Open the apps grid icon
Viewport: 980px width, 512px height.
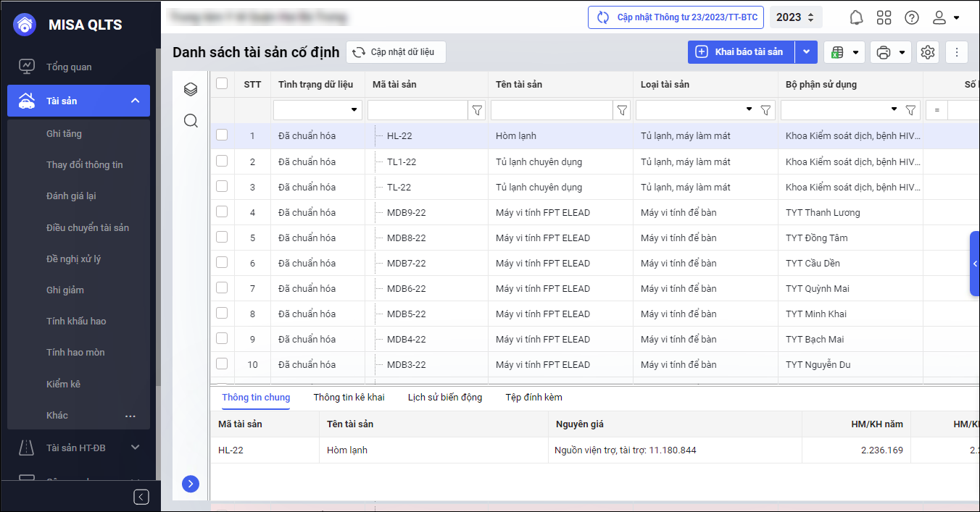tap(884, 17)
